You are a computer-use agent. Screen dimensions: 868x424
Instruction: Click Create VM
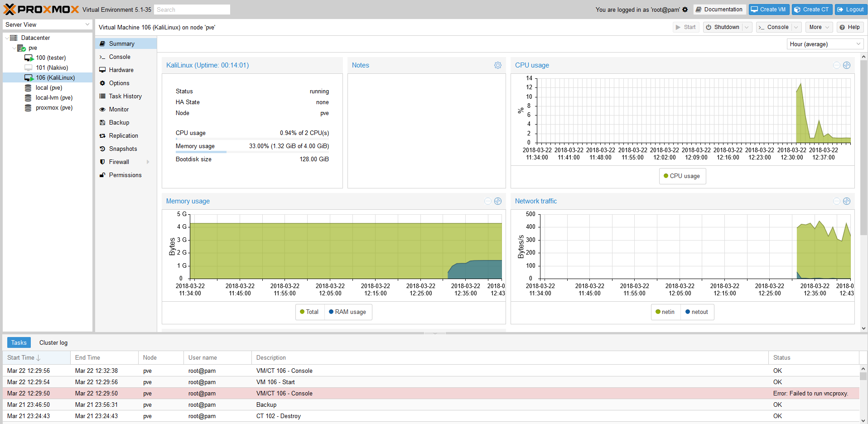pos(769,10)
